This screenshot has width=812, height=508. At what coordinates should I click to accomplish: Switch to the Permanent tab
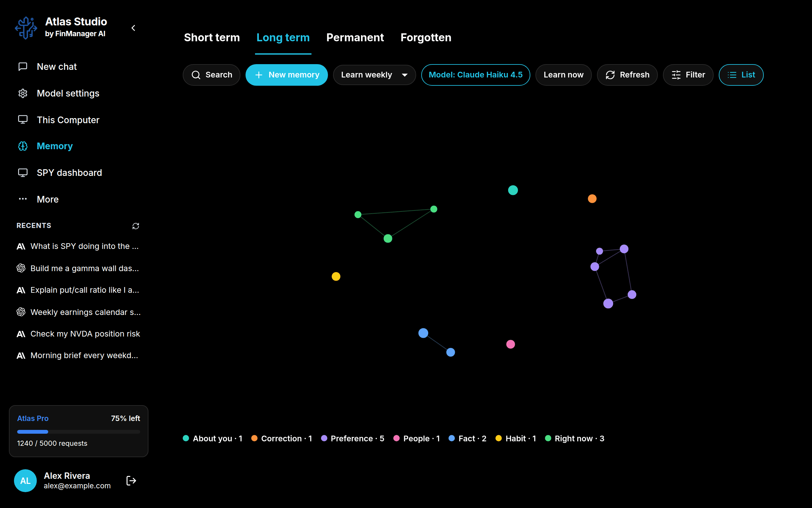click(355, 37)
